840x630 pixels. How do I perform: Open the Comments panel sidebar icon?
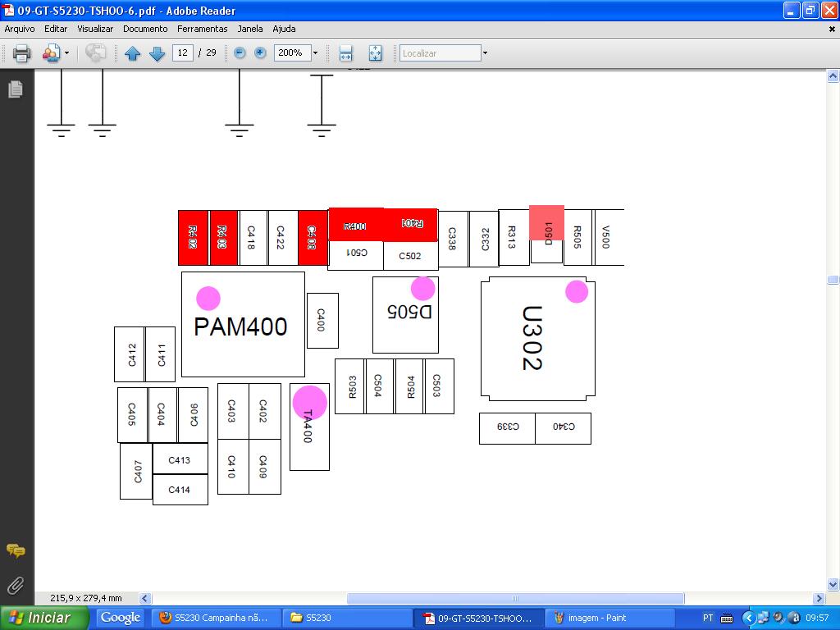(16, 550)
